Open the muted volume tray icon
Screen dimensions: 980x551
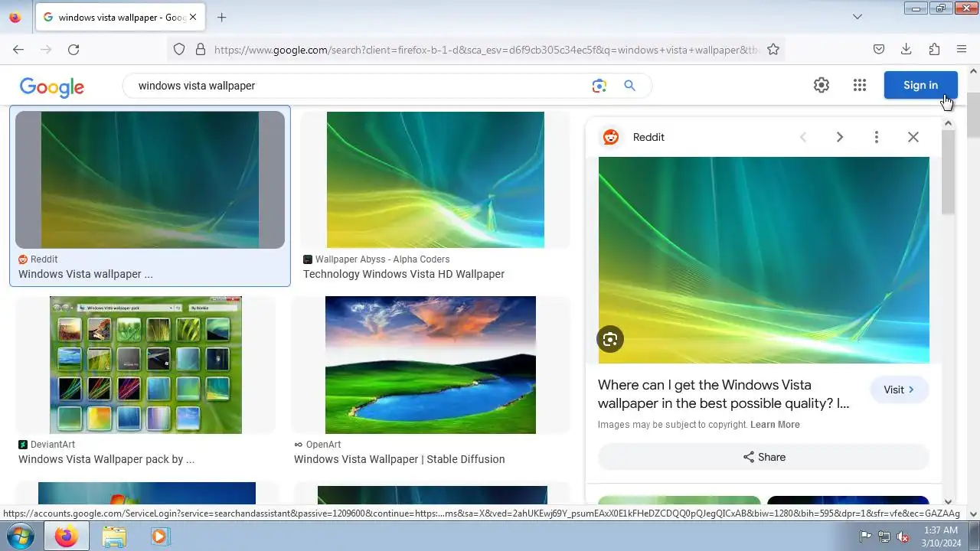tap(903, 536)
